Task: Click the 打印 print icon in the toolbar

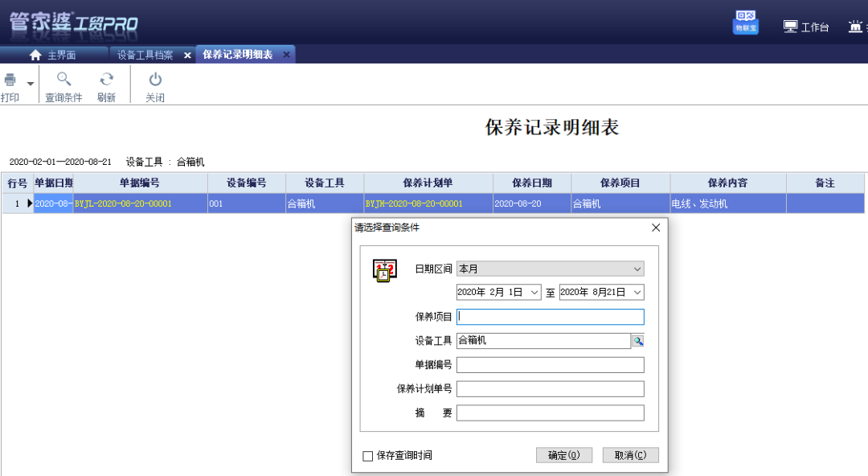Action: [x=9, y=80]
